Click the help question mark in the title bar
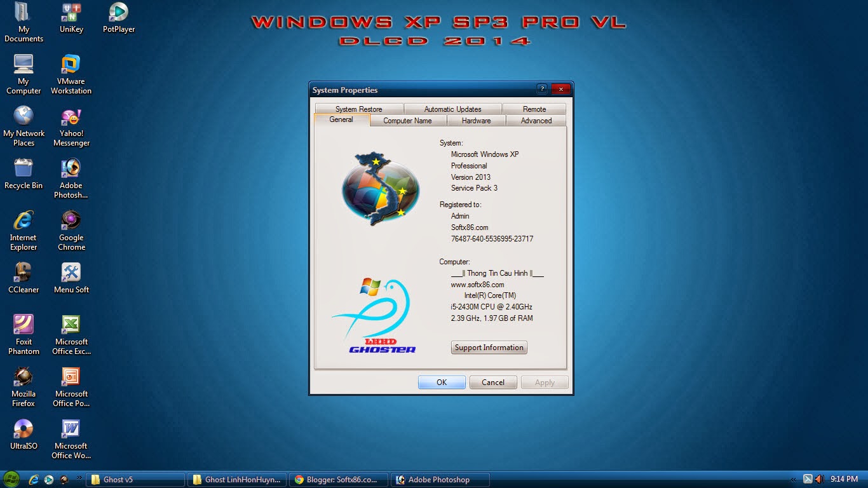The height and width of the screenshot is (488, 868). (x=542, y=90)
